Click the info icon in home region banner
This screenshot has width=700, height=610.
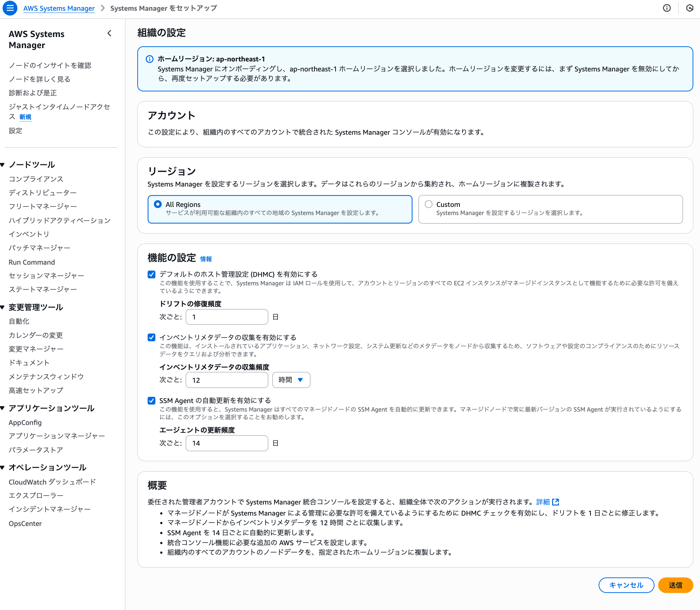click(x=150, y=59)
